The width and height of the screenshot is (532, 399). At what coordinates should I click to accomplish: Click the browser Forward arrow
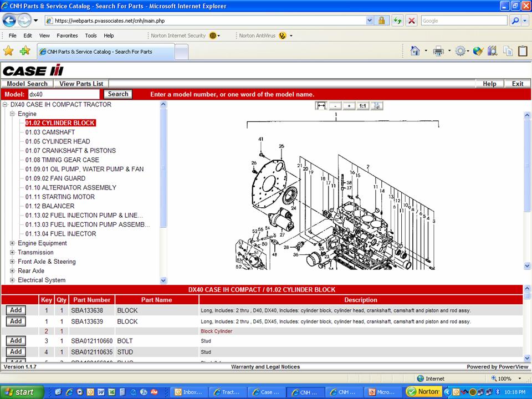(x=24, y=21)
